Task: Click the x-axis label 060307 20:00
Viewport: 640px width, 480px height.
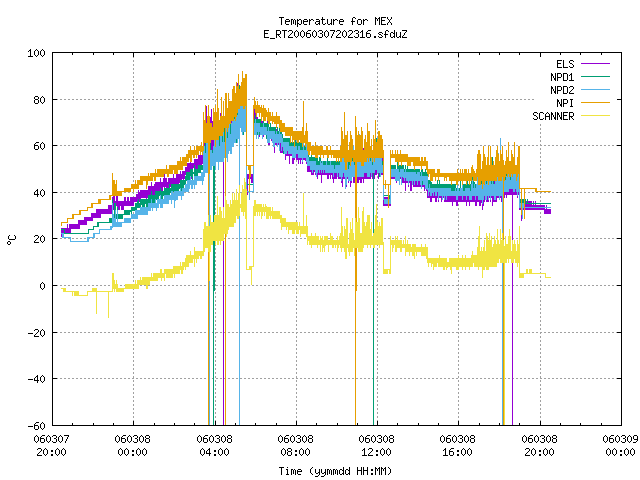Action: tap(51, 446)
